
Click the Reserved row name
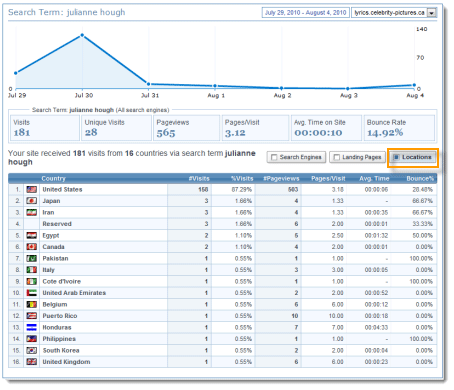[x=57, y=224]
